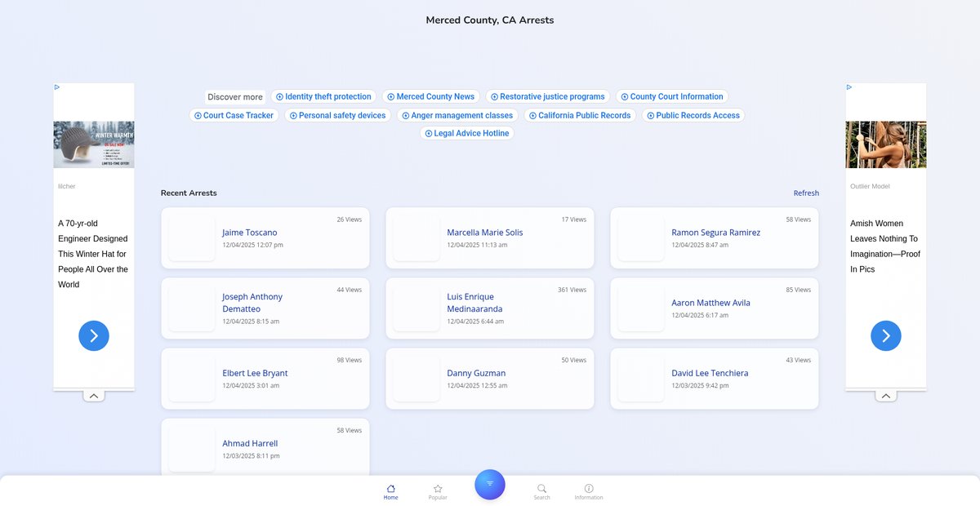
Task: Open the Legal Advice Hotline suggestion
Action: 466,133
